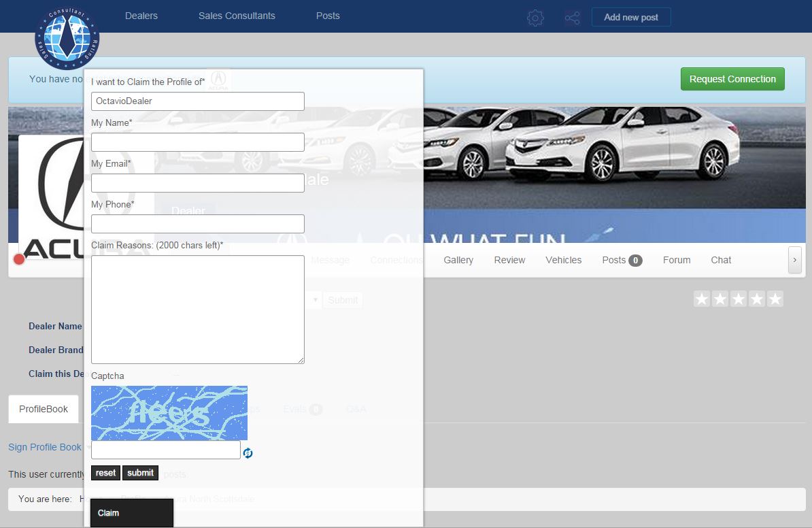This screenshot has height=528, width=812.
Task: Click the reset button in claim form
Action: (x=105, y=473)
